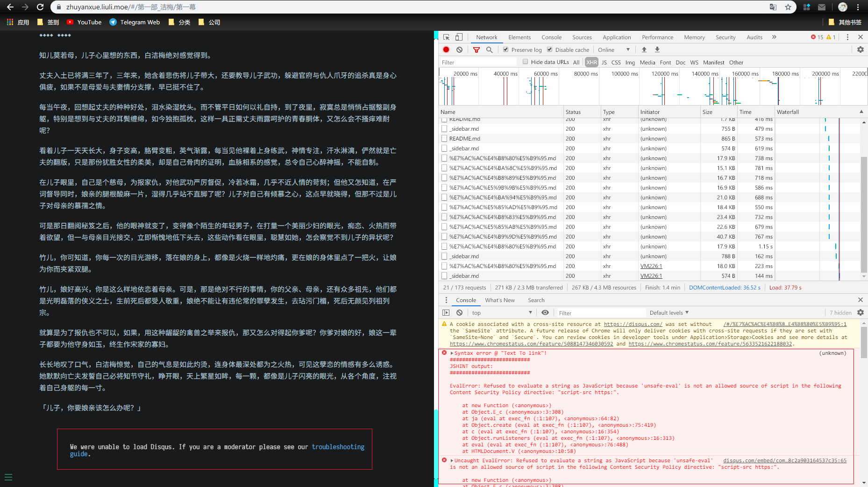Open the Disqus troubleshooting guide link
This screenshot has height=487, width=868.
tap(338, 447)
